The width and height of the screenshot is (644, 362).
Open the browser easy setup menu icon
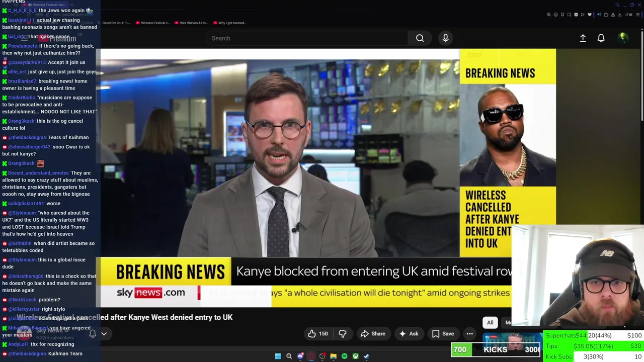(x=637, y=15)
